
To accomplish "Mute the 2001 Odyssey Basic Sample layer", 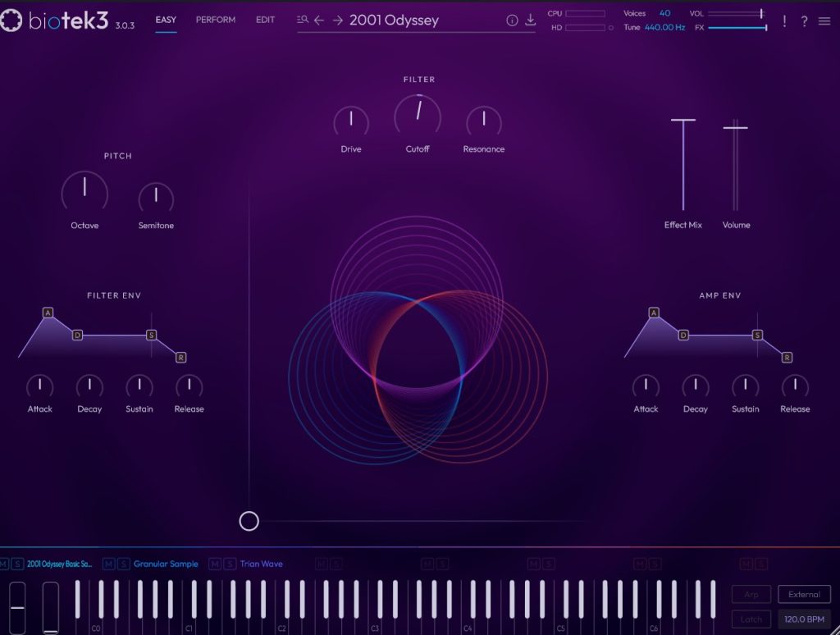I will (4, 564).
